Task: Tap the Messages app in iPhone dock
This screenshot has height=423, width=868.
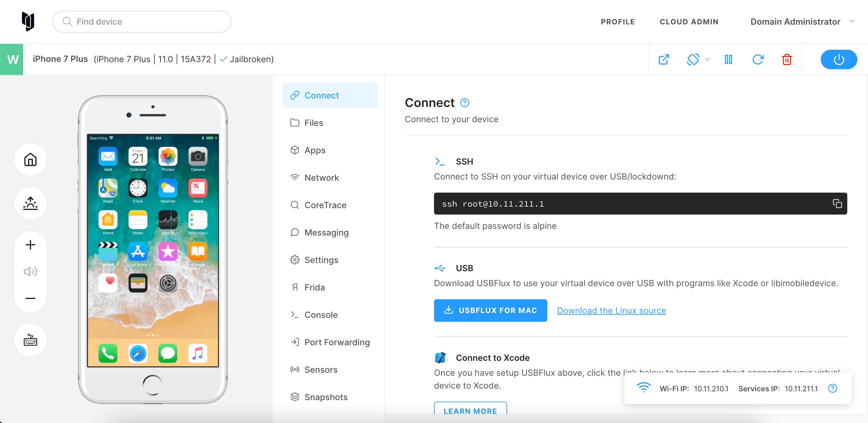Action: 168,353
